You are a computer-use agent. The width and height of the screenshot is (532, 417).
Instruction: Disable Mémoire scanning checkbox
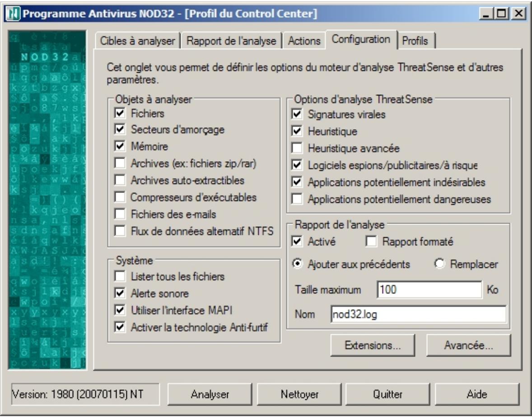coord(120,146)
